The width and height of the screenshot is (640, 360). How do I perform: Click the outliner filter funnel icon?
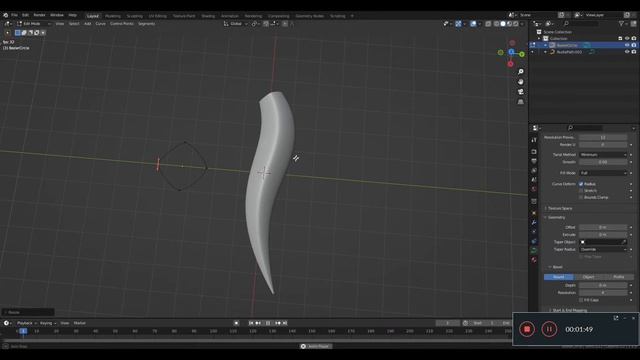click(x=621, y=24)
